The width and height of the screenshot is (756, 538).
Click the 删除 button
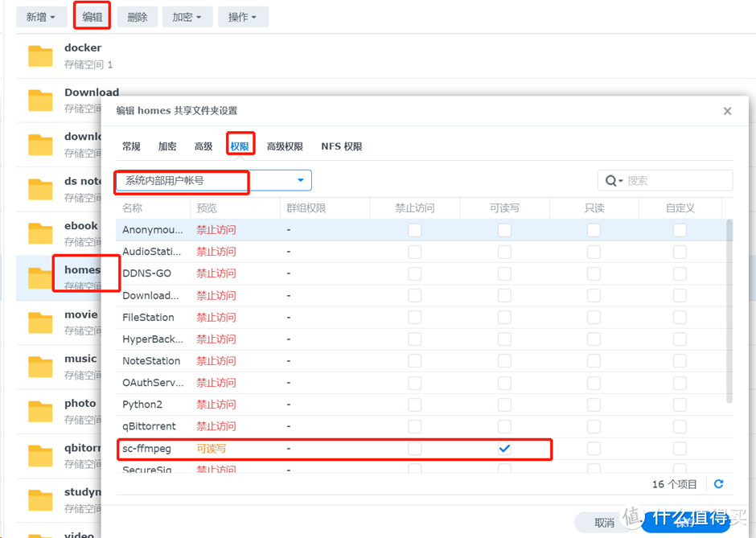[137, 18]
